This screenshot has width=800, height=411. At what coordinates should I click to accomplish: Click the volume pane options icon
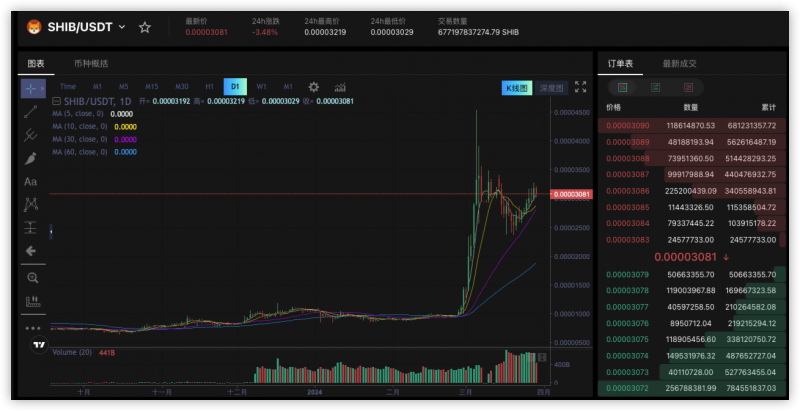[x=542, y=357]
